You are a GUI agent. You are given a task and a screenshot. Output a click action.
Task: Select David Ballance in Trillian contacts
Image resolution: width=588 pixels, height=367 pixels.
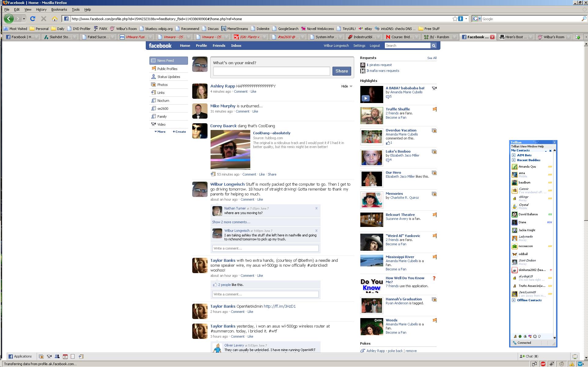coord(532,214)
